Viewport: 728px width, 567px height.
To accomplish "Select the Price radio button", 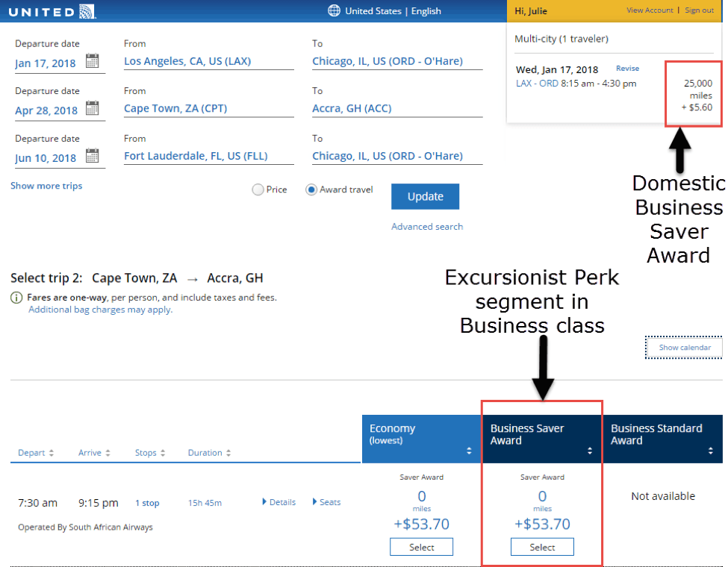I will [258, 189].
